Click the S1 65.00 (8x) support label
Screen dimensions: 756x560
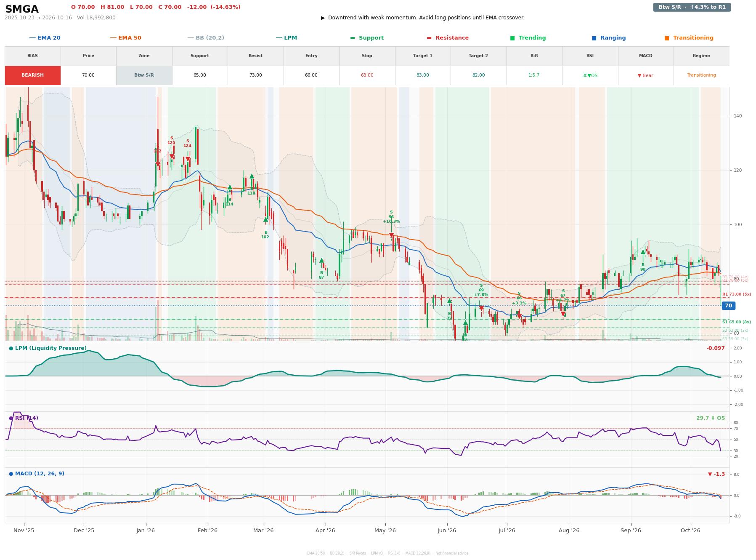tap(737, 322)
